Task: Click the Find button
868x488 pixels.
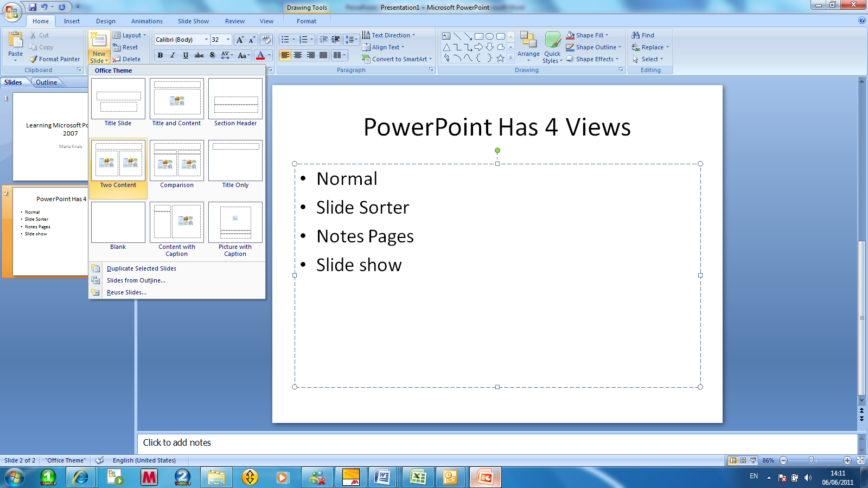Action: pyautogui.click(x=643, y=35)
